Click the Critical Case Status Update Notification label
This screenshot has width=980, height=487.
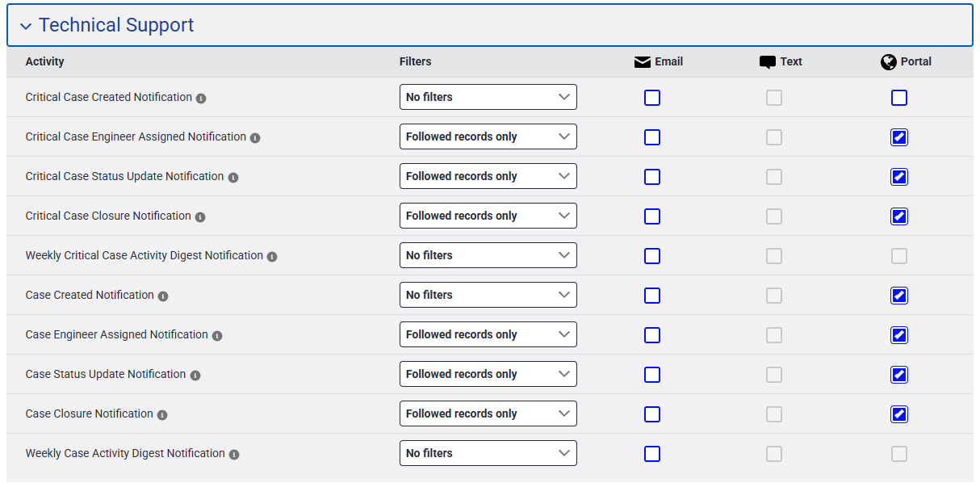(125, 176)
